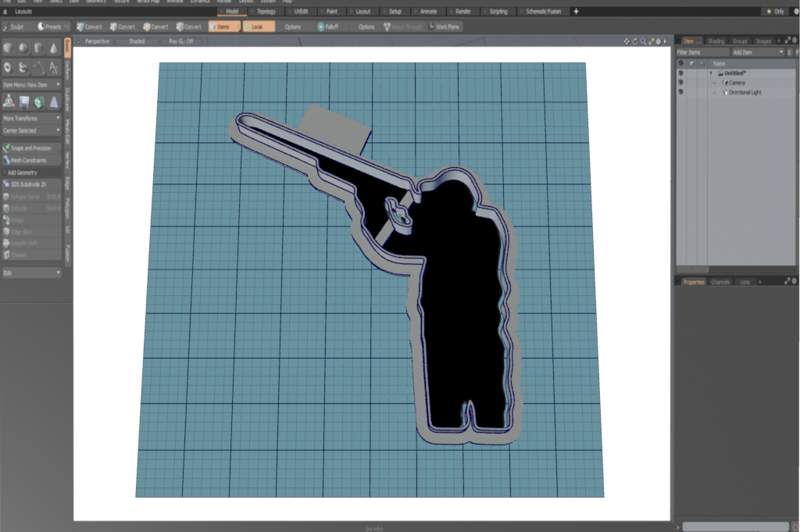This screenshot has width=800, height=532.
Task: Hide the Directional Light item
Action: point(680,92)
